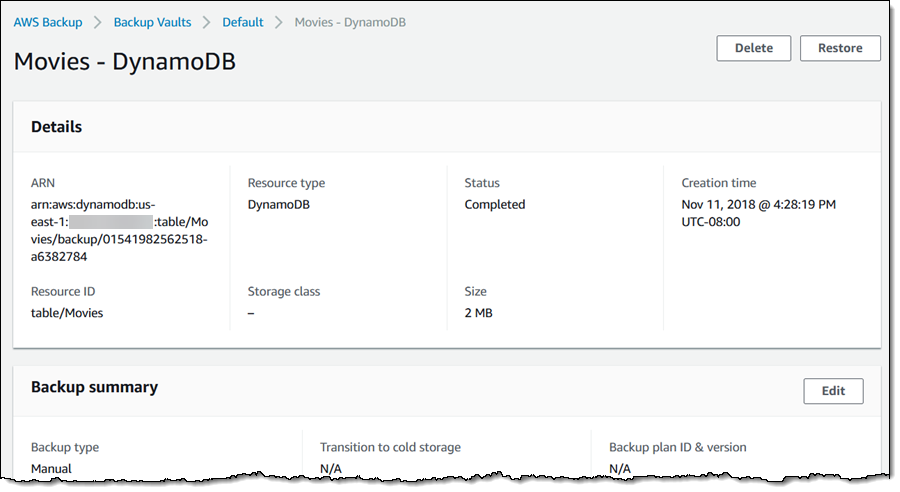Edit the Backup summary section
This screenshot has width=900, height=492.
tap(833, 391)
